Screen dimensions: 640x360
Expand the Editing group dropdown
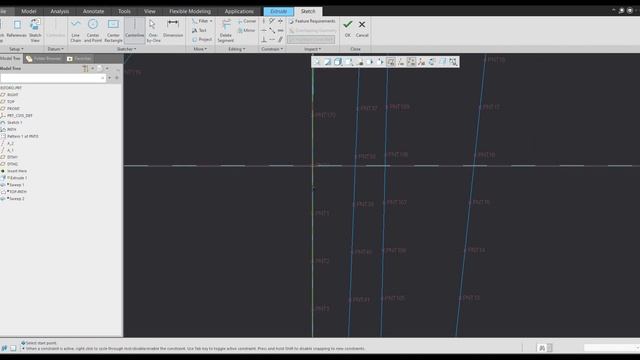(237, 49)
